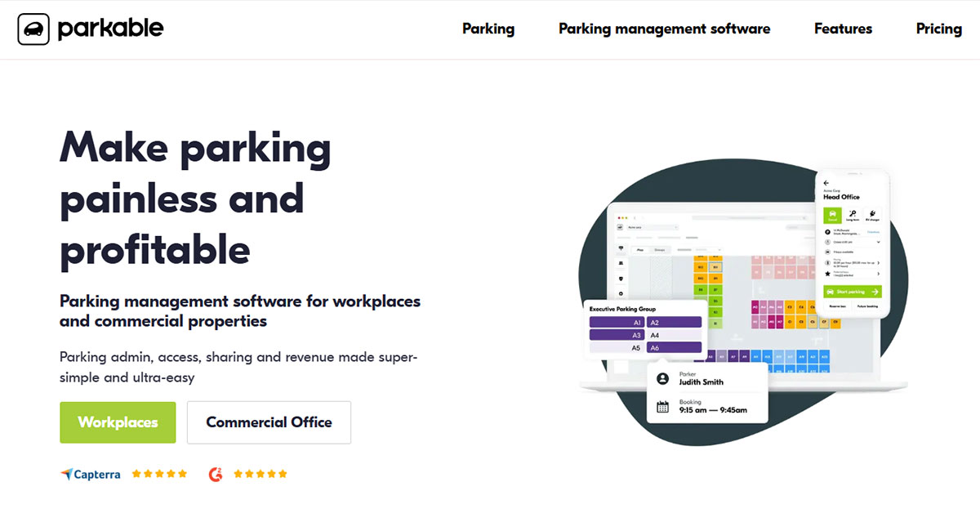Click the Commercial Office button
980x531 pixels.
click(x=269, y=422)
